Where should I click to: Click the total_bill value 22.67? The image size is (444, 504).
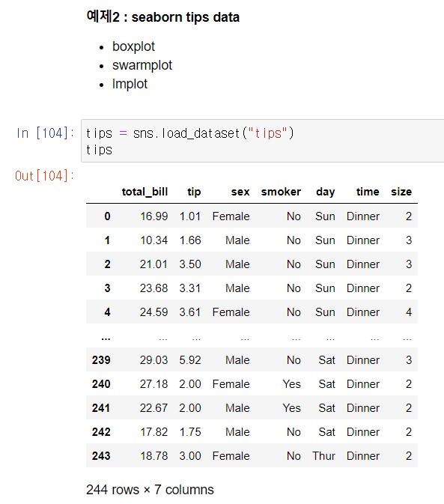(153, 408)
